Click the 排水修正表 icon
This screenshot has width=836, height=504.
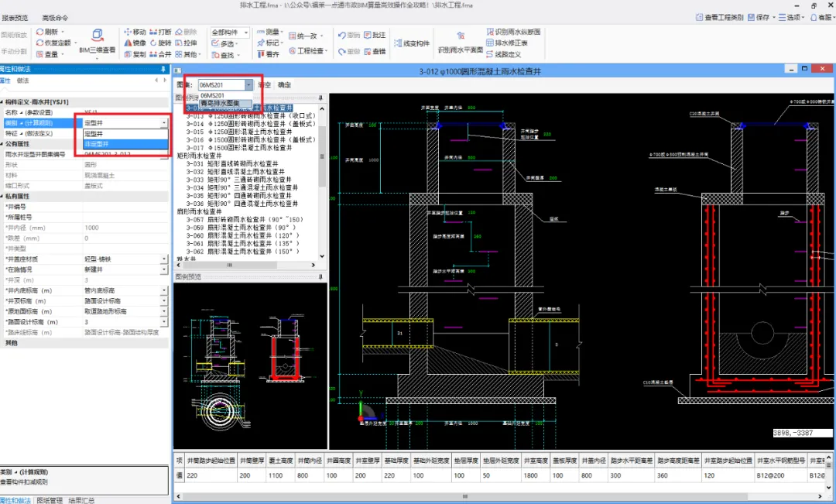point(491,43)
